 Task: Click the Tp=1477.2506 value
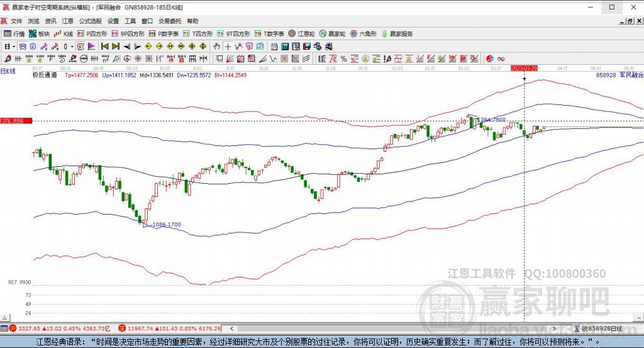(82, 75)
